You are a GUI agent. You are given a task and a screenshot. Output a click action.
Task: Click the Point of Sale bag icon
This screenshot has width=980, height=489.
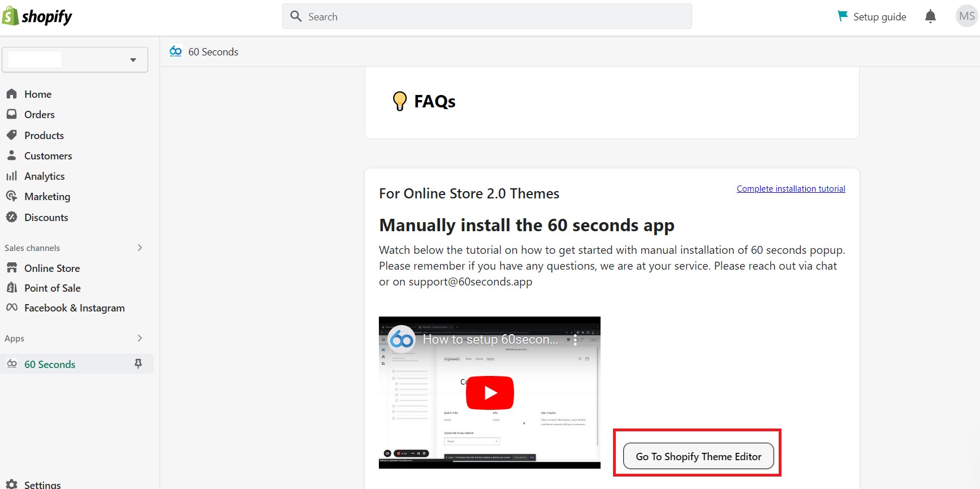click(x=11, y=288)
